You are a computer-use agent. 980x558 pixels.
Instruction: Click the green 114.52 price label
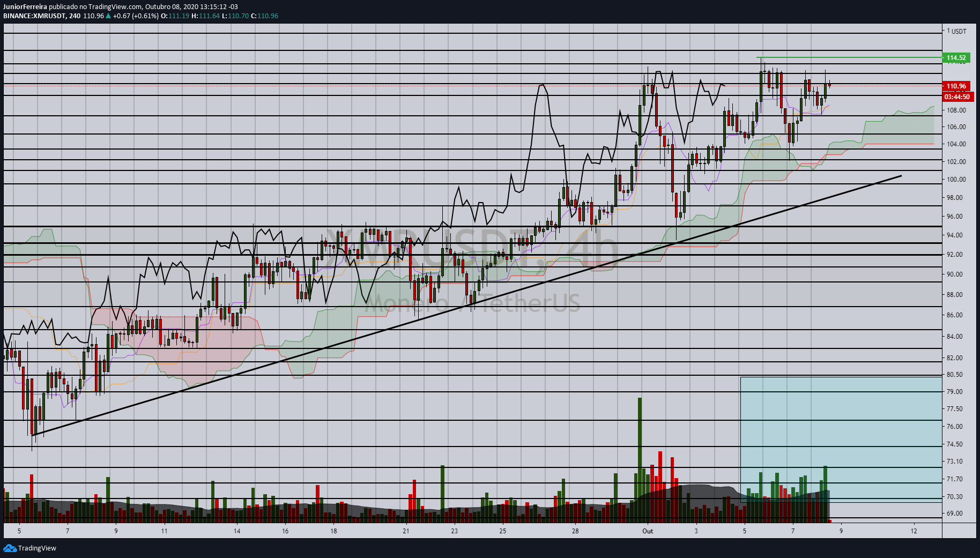[x=956, y=58]
